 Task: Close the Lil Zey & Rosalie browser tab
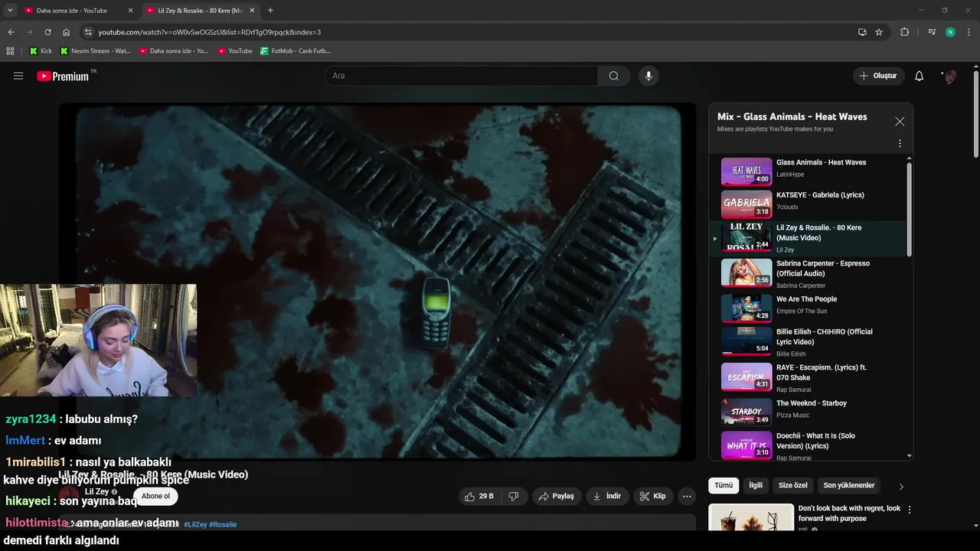click(252, 11)
